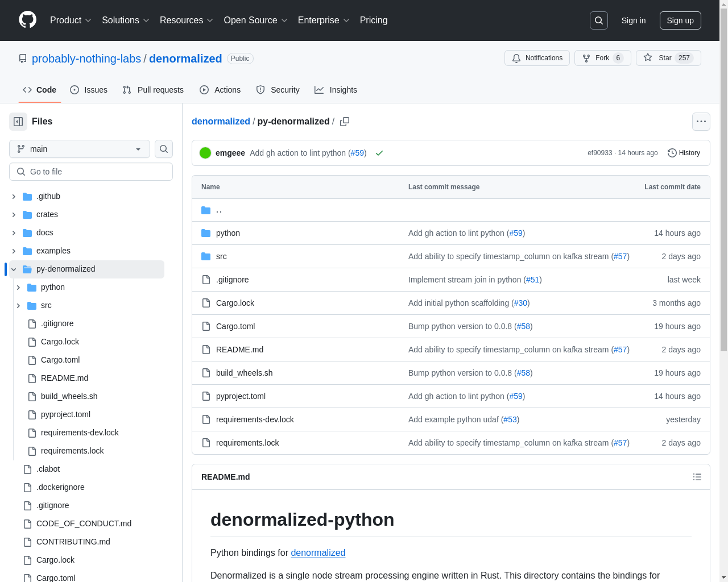Switch to the Pull requests tab
The width and height of the screenshot is (728, 582).
tap(153, 90)
